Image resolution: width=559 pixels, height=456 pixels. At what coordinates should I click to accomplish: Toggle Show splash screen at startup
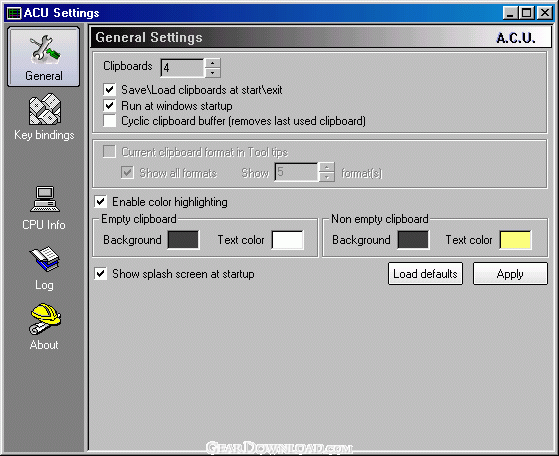click(x=101, y=274)
